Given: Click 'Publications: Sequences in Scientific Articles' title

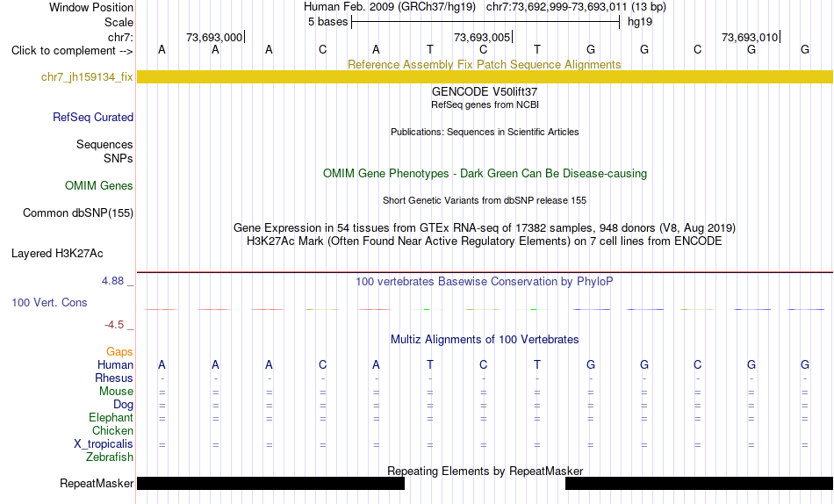Looking at the screenshot, I should pos(485,132).
